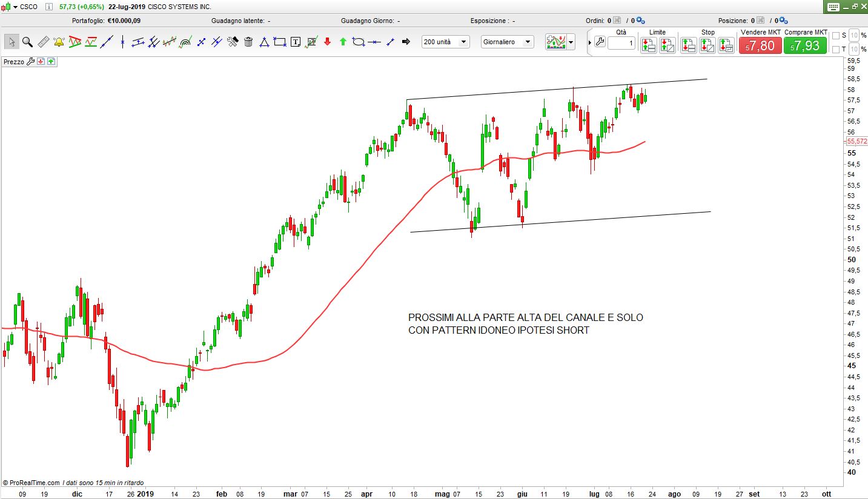The height and width of the screenshot is (499, 868).
Task: Open the 200 unità dropdown
Action: (x=446, y=42)
